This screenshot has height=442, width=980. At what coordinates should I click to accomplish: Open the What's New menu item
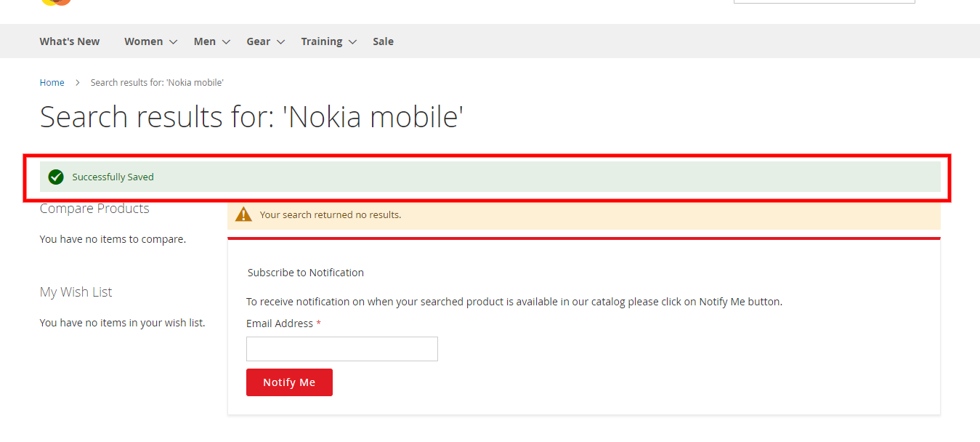(x=70, y=41)
